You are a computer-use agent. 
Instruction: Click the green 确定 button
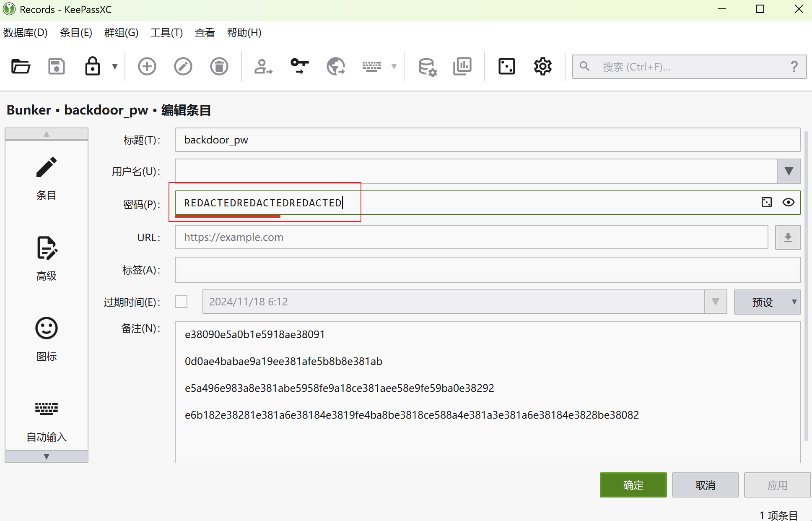(x=633, y=485)
